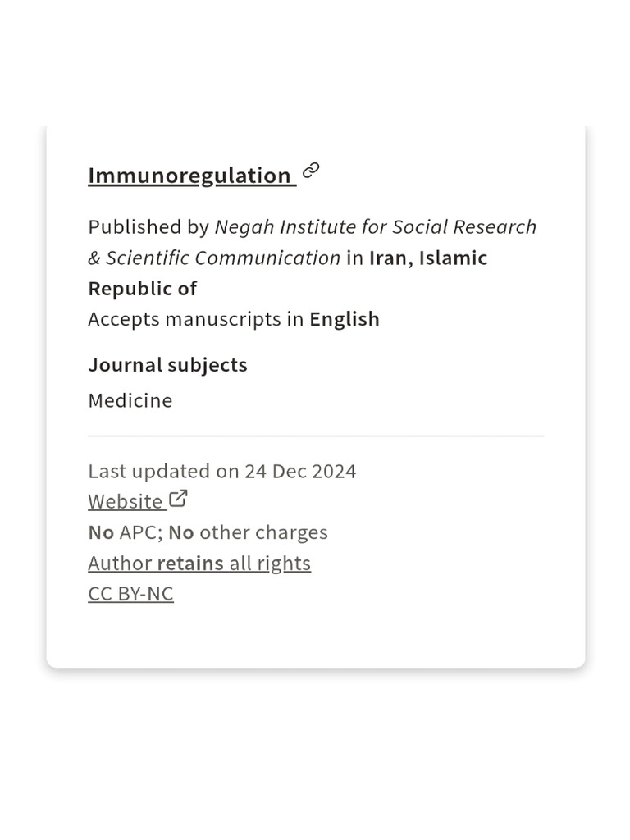This screenshot has height=840, width=630.
Task: Click the horizontal divider line below Medicine
Action: click(316, 436)
